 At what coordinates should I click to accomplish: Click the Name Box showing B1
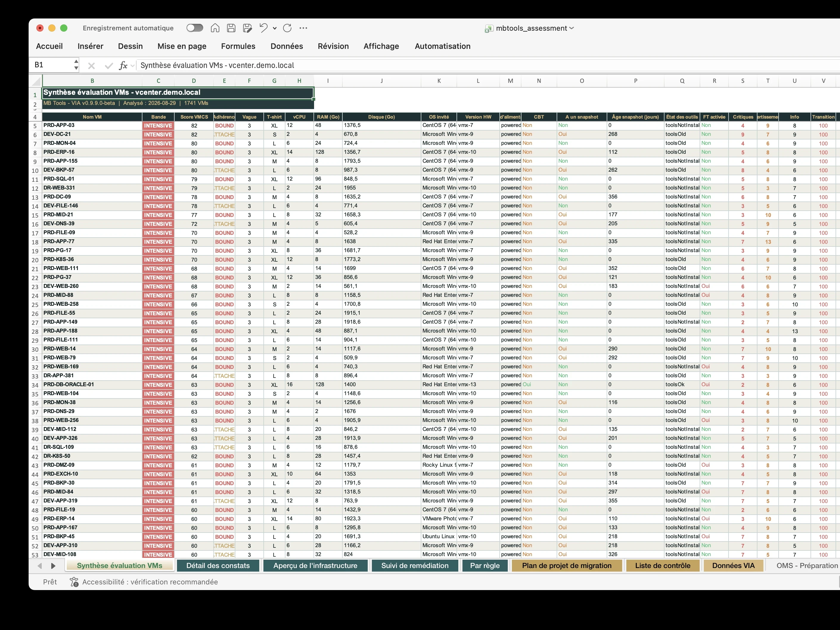pos(51,65)
